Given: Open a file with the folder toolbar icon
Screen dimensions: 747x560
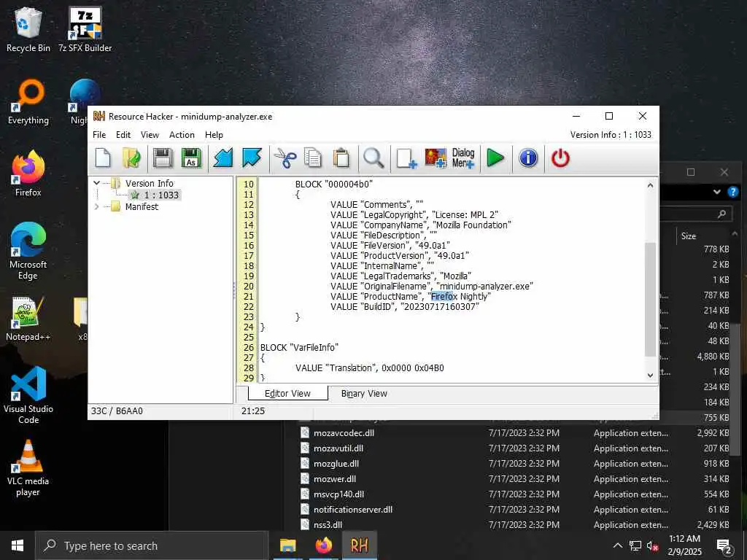Looking at the screenshot, I should 131,158.
